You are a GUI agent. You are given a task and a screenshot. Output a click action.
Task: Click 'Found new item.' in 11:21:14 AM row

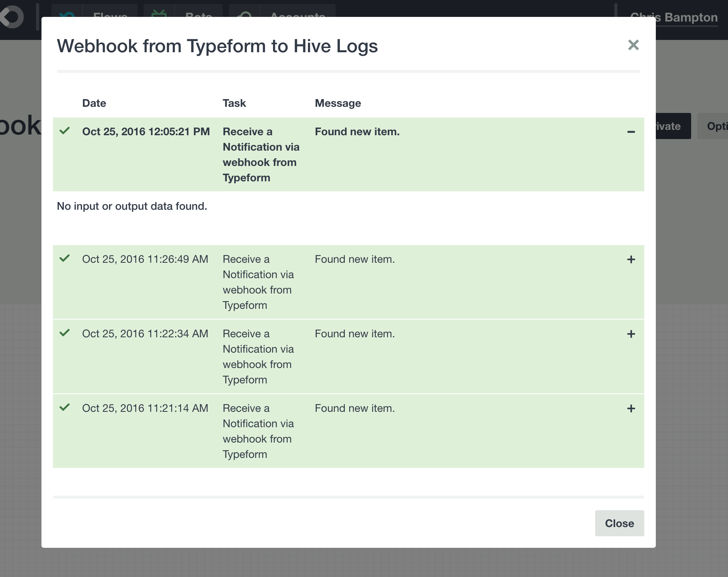coord(355,408)
